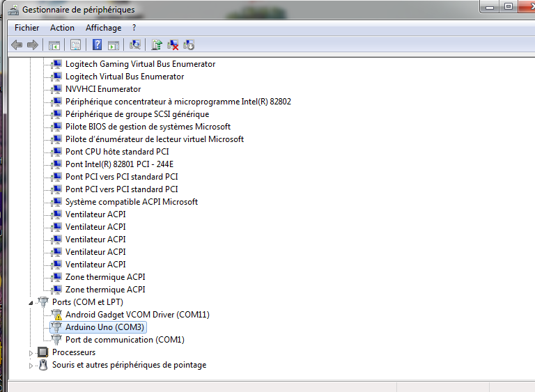Image resolution: width=535 pixels, height=392 pixels.
Task: Select Périphérique de groupe SCSI générique
Action: coord(137,114)
